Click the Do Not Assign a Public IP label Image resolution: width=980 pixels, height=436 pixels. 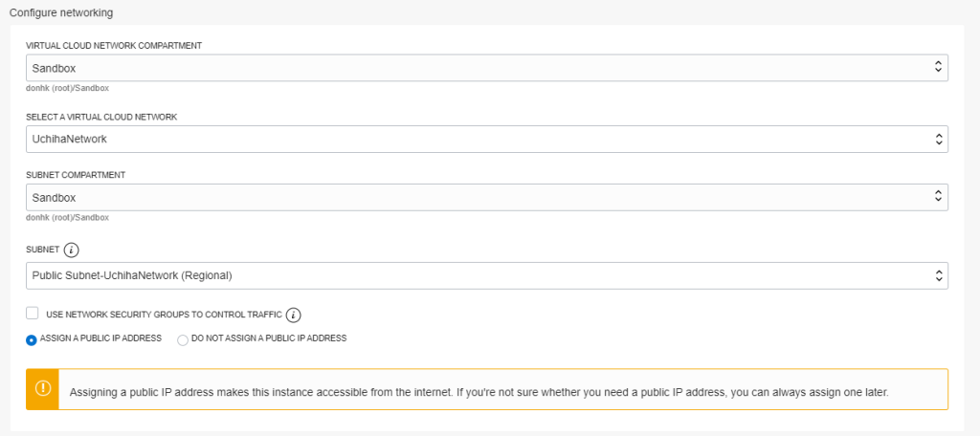pos(269,338)
